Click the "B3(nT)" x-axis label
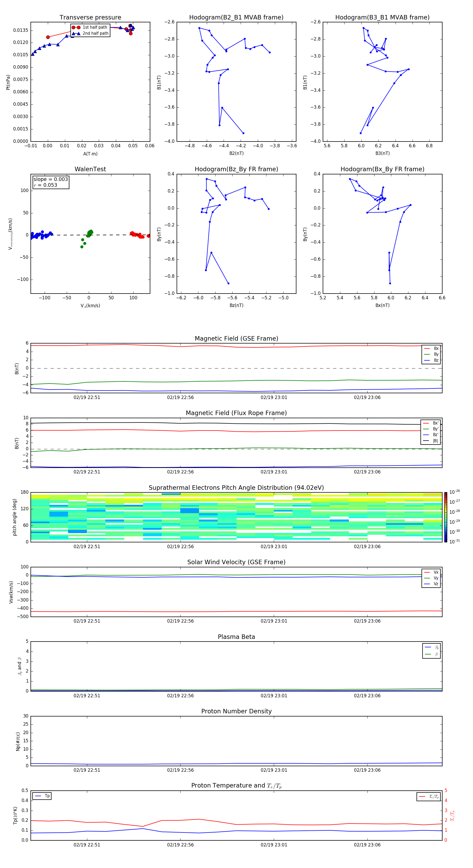Screen dimensions: 473x868 (x=382, y=153)
